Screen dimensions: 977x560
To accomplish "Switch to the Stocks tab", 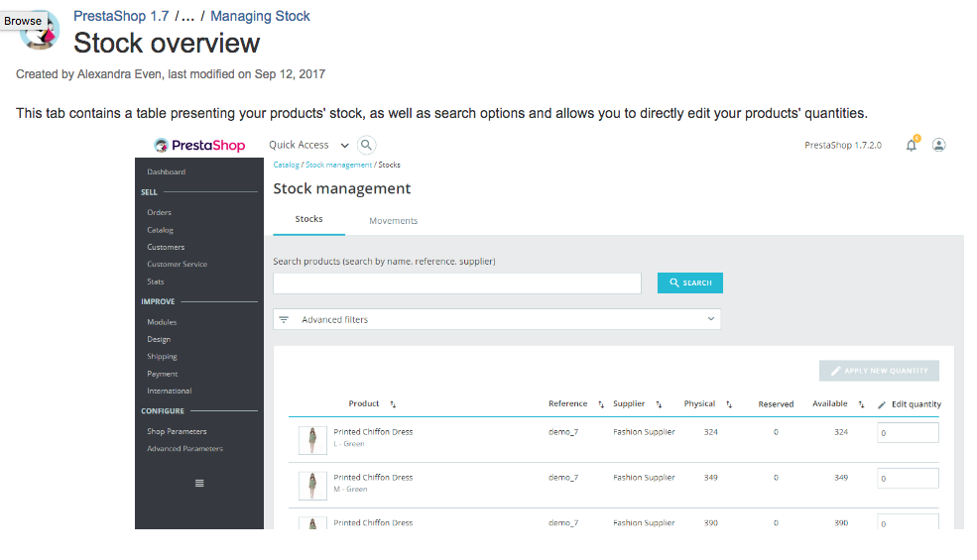I will click(x=309, y=219).
